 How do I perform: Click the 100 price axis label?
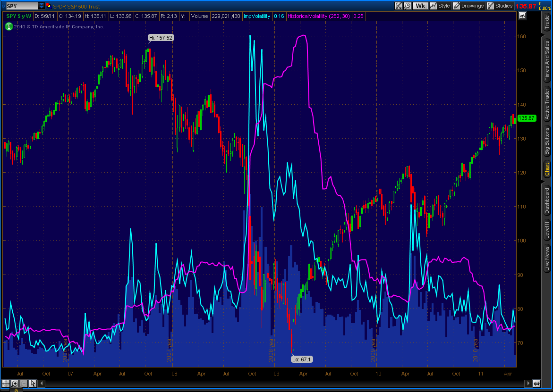(521, 241)
